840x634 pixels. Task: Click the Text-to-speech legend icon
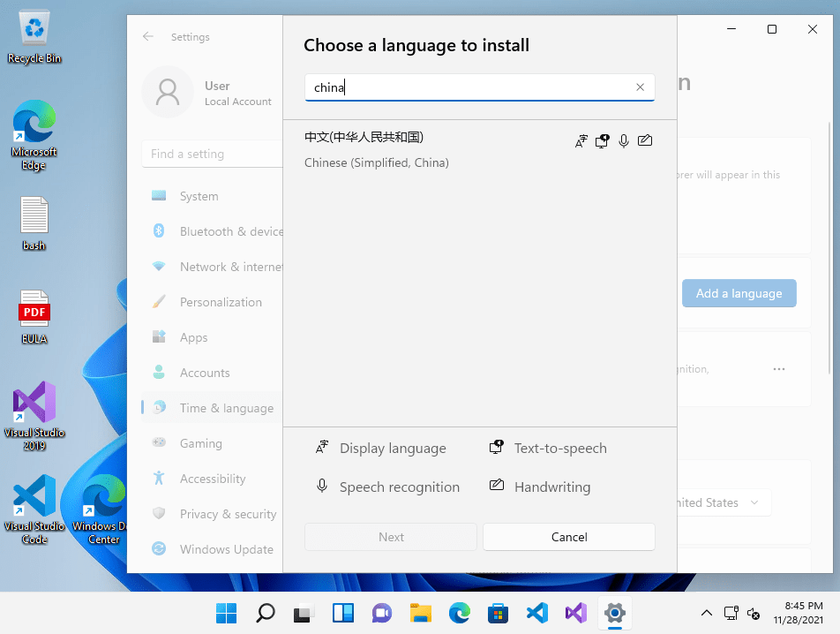pyautogui.click(x=497, y=447)
